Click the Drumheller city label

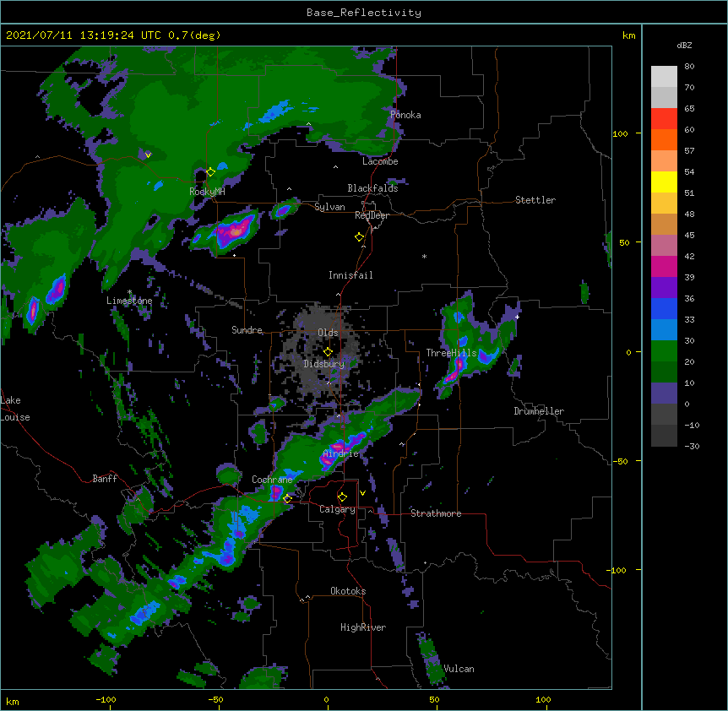pos(539,411)
